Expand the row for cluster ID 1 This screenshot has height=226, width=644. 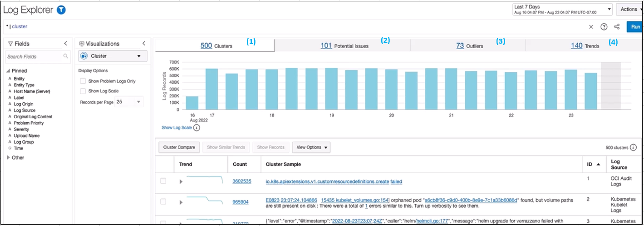pos(181,181)
